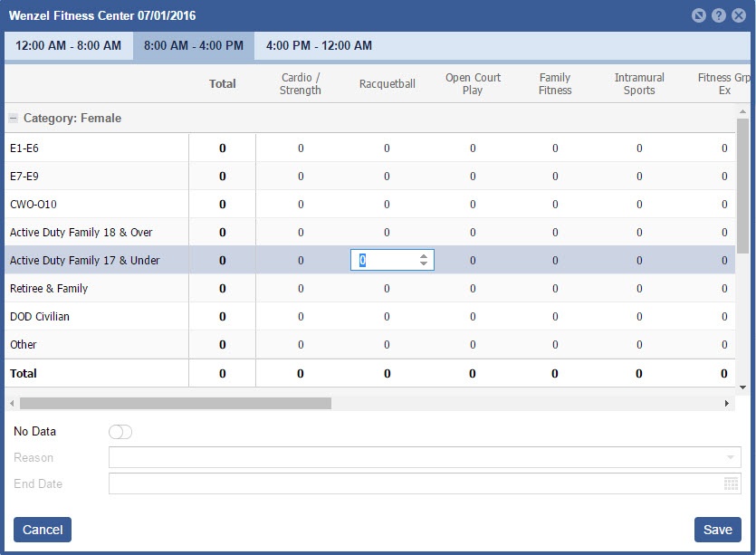
Task: Click the spinner down arrow in Racquetball cell
Action: click(x=424, y=264)
